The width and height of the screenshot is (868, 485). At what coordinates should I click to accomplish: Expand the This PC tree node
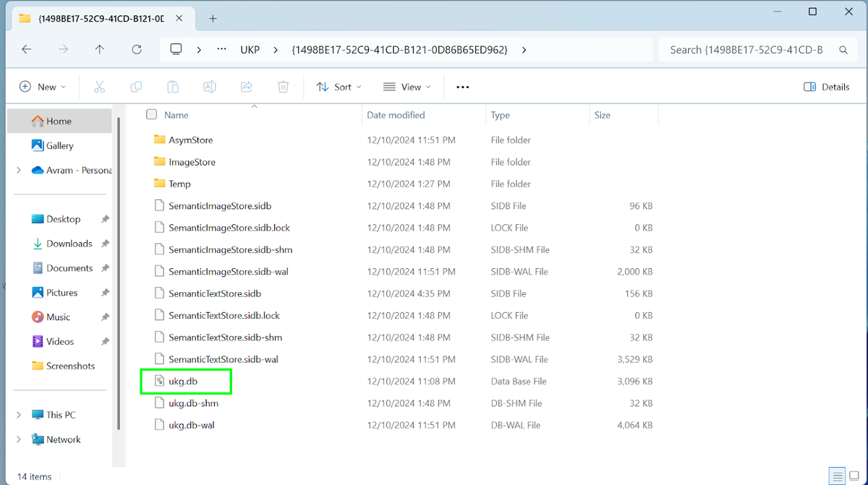tap(19, 415)
